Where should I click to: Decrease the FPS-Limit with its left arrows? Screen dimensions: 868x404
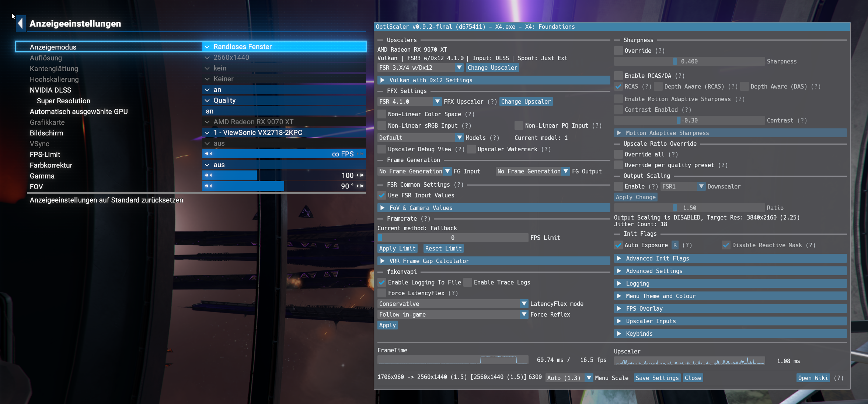[208, 154]
